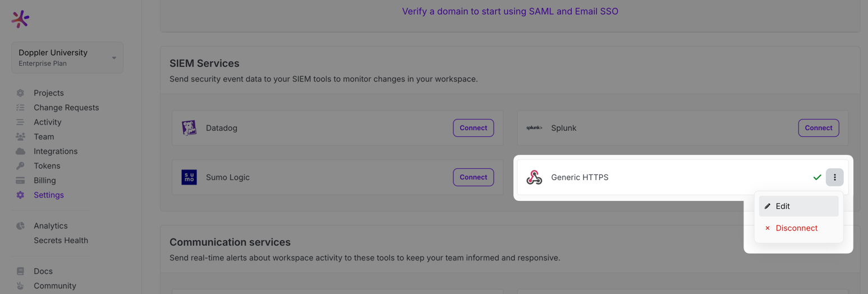Click the Enterprise Plan text
868x294 pixels.
click(43, 63)
